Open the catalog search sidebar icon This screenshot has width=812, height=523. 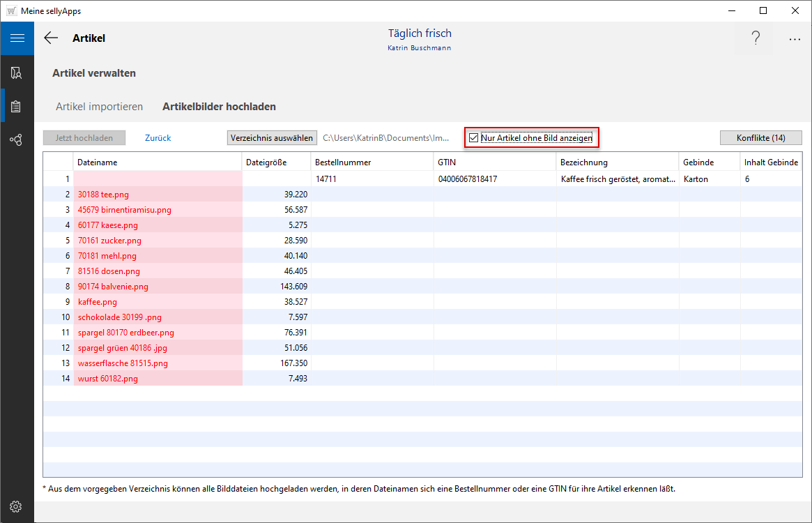tap(17, 73)
